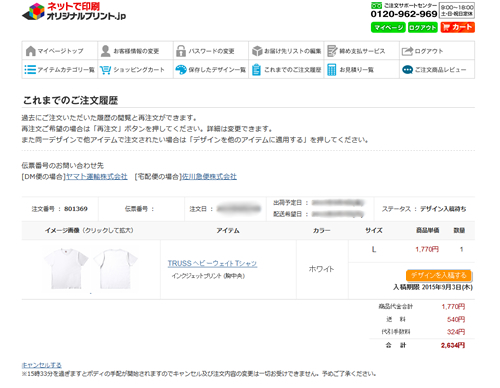This screenshot has height=388, width=500.
Task: Click the キャンセルする link
Action: tap(42, 365)
